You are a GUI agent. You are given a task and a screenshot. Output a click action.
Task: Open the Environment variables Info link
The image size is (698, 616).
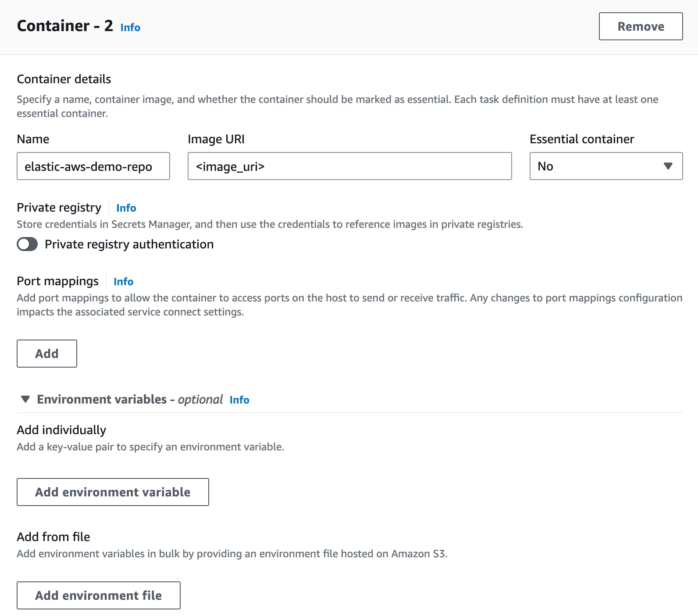pos(239,400)
